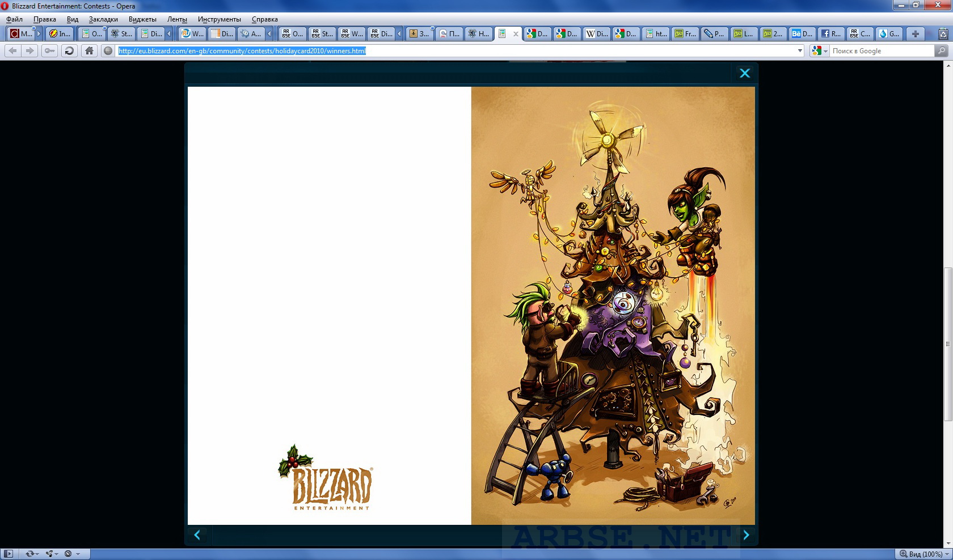Switch to the 'St...' tab with spider icon
The height and width of the screenshot is (560, 953).
tap(121, 34)
